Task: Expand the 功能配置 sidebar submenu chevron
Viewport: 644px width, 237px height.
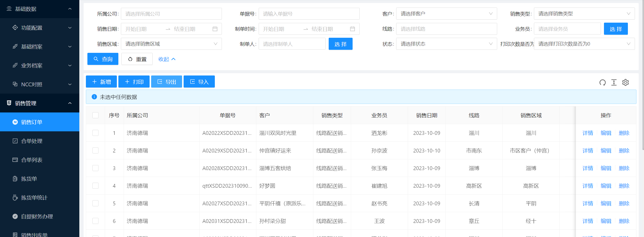Action: point(70,28)
